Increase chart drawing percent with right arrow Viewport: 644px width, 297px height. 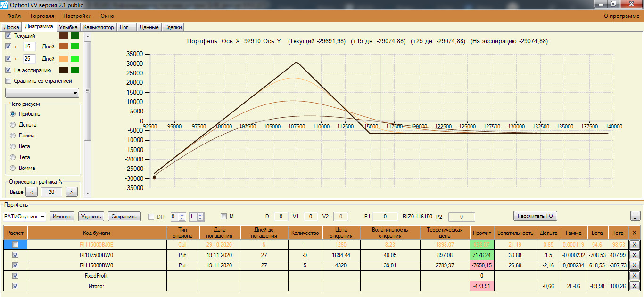pos(72,192)
